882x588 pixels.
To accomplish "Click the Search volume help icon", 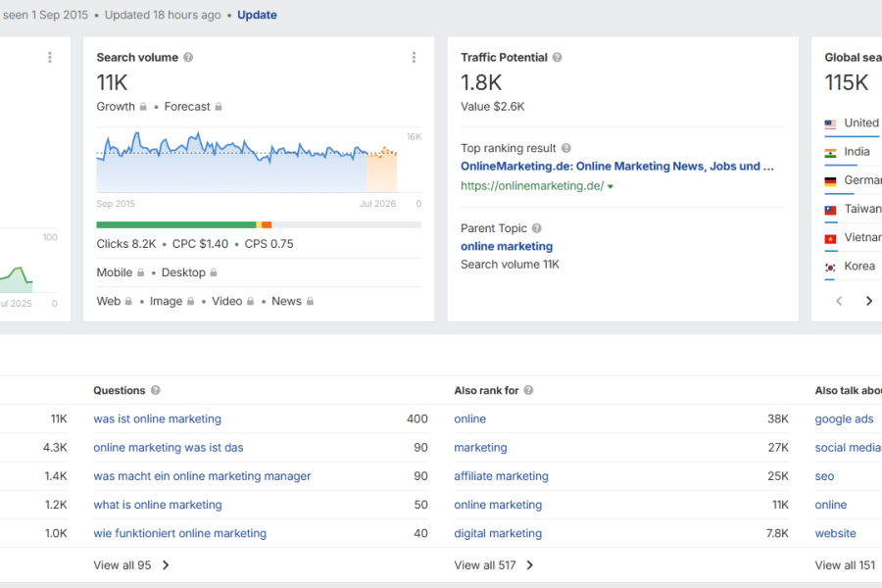I will [x=188, y=58].
